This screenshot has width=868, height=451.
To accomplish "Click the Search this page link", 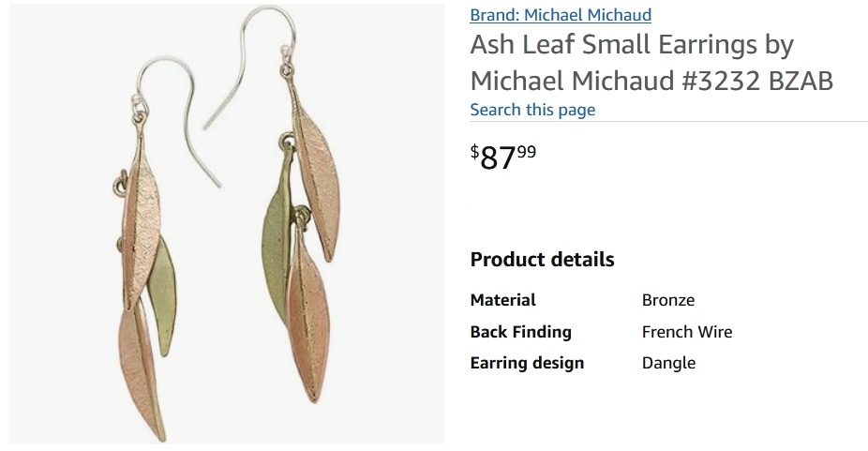I will click(x=532, y=110).
